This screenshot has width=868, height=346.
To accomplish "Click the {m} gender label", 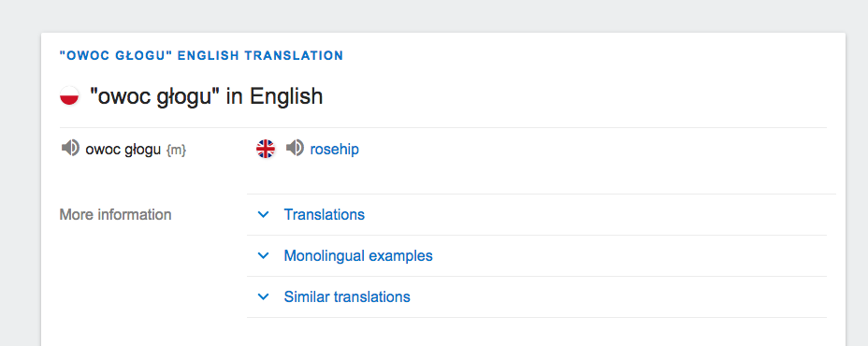I will tap(177, 150).
